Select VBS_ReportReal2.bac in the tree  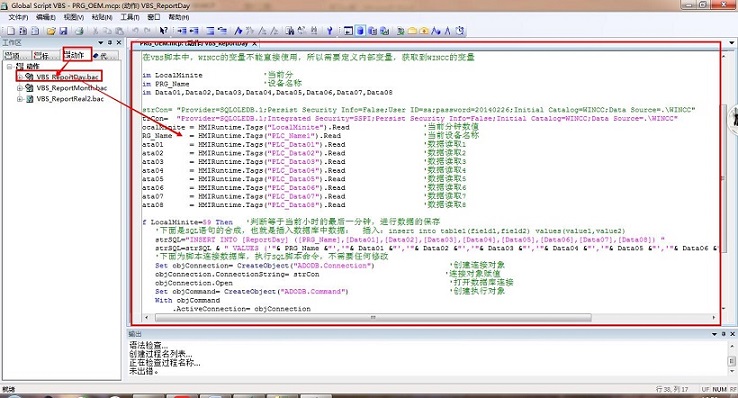coord(70,99)
